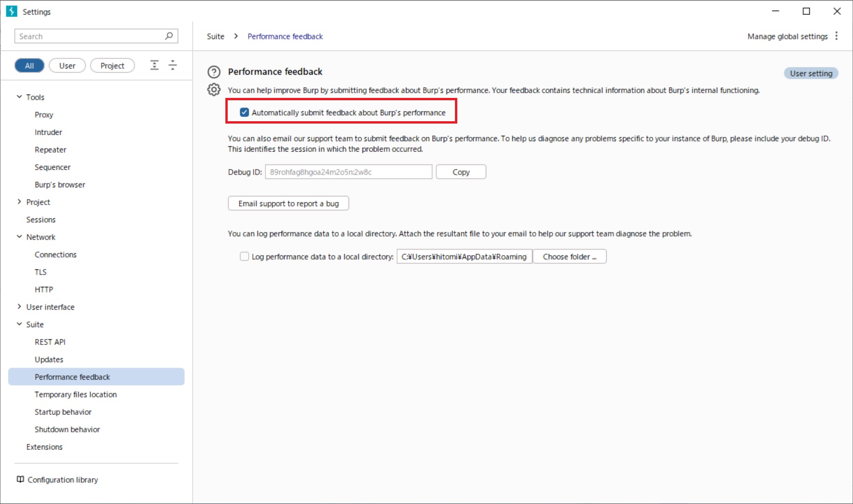Collapse the Network tree section
This screenshot has width=853, height=504.
click(x=19, y=237)
